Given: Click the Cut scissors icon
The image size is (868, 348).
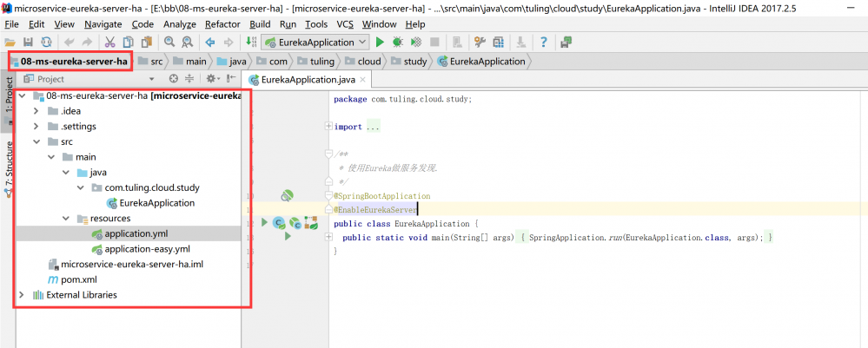Looking at the screenshot, I should (x=109, y=42).
